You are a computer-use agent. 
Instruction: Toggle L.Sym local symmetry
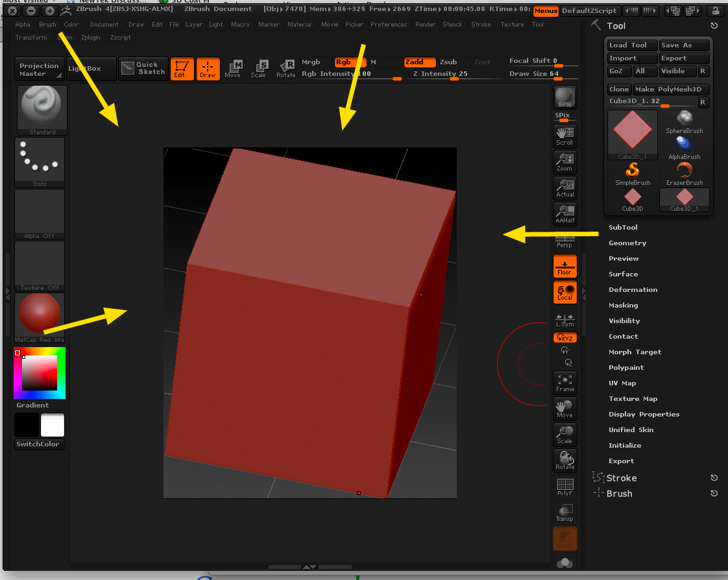pos(565,319)
